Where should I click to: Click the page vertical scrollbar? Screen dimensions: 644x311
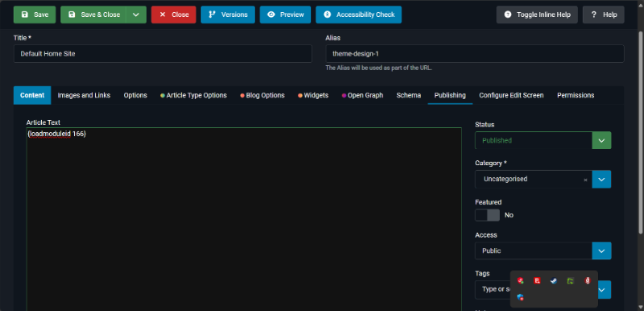pyautogui.click(x=641, y=134)
